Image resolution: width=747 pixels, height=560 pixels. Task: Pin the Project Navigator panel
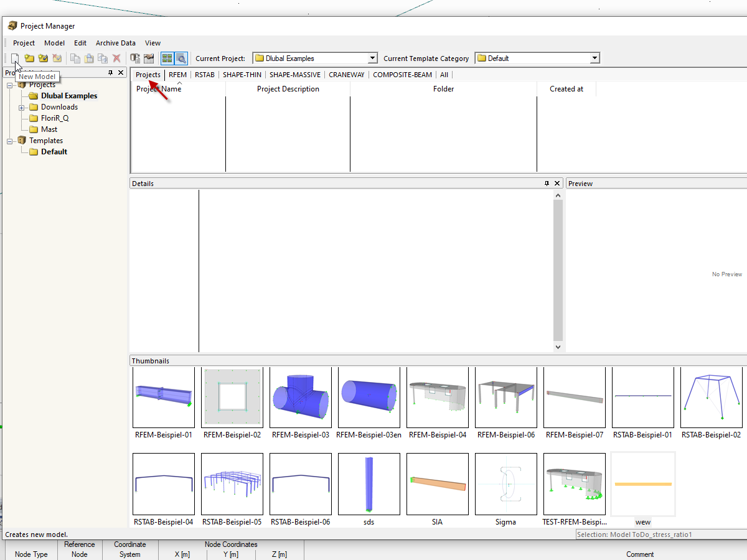point(111,73)
